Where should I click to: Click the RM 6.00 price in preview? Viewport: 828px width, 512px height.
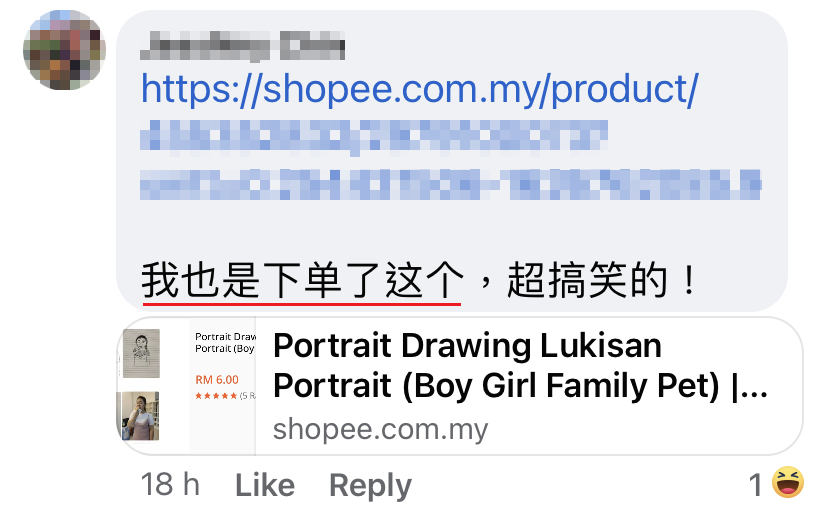[x=217, y=380]
